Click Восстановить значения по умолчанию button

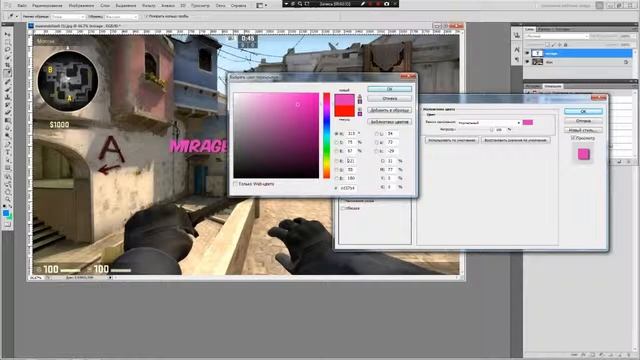coord(515,140)
